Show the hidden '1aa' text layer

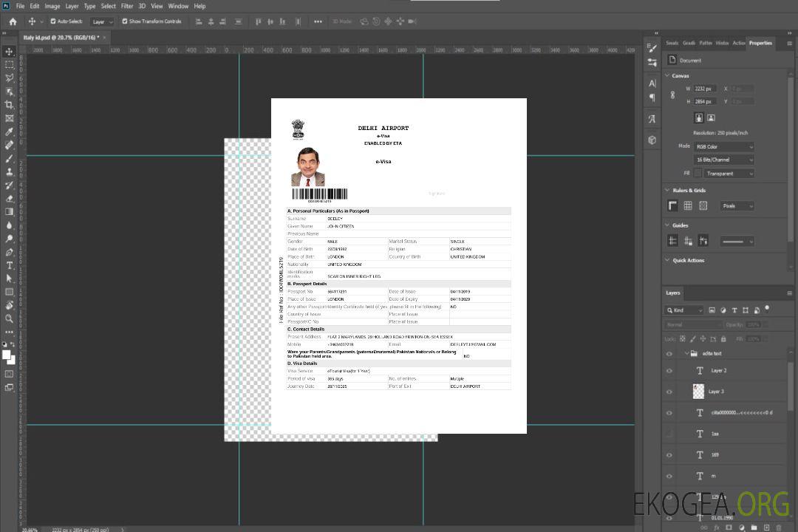tap(669, 434)
